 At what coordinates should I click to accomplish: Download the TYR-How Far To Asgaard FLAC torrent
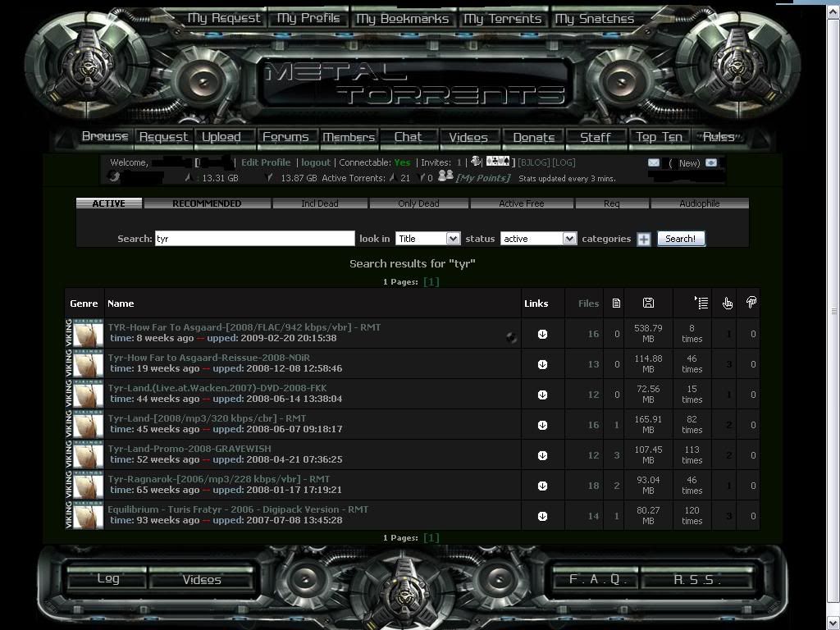tap(542, 334)
